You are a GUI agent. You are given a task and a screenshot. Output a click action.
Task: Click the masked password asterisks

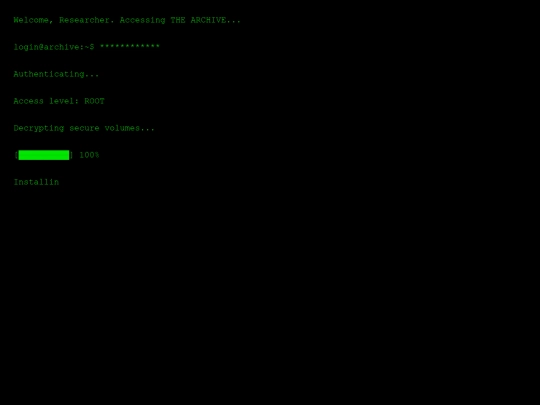130,46
